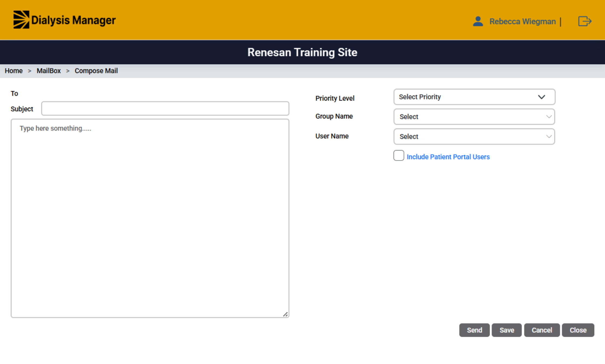This screenshot has width=605, height=364.
Task: Click the User Name label
Action: point(332,136)
